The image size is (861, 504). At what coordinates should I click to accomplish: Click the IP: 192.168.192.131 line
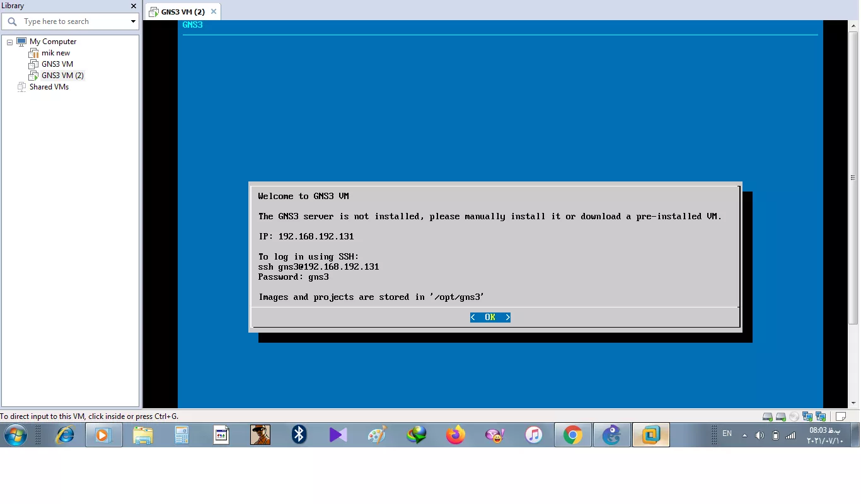[306, 236]
